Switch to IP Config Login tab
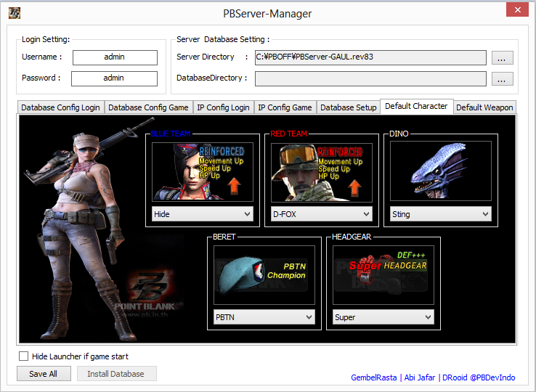The width and height of the screenshot is (536, 392). pos(223,107)
